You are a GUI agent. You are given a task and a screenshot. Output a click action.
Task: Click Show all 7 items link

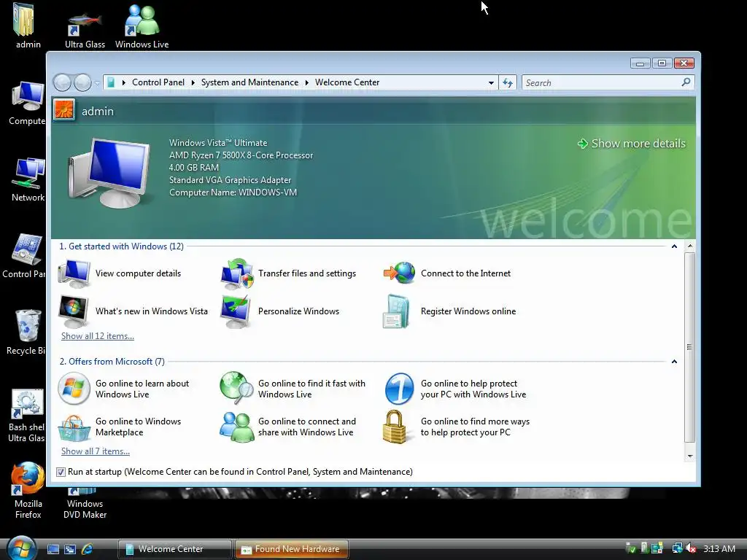click(96, 451)
